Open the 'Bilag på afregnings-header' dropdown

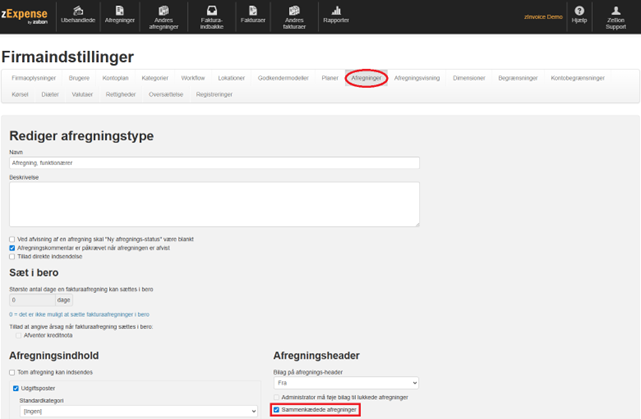(345, 382)
